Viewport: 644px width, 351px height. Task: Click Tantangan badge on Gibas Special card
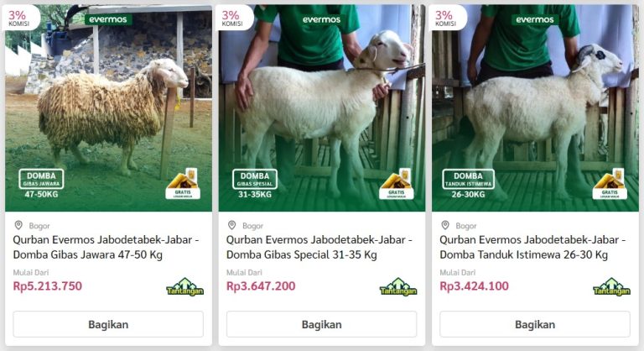(x=398, y=287)
